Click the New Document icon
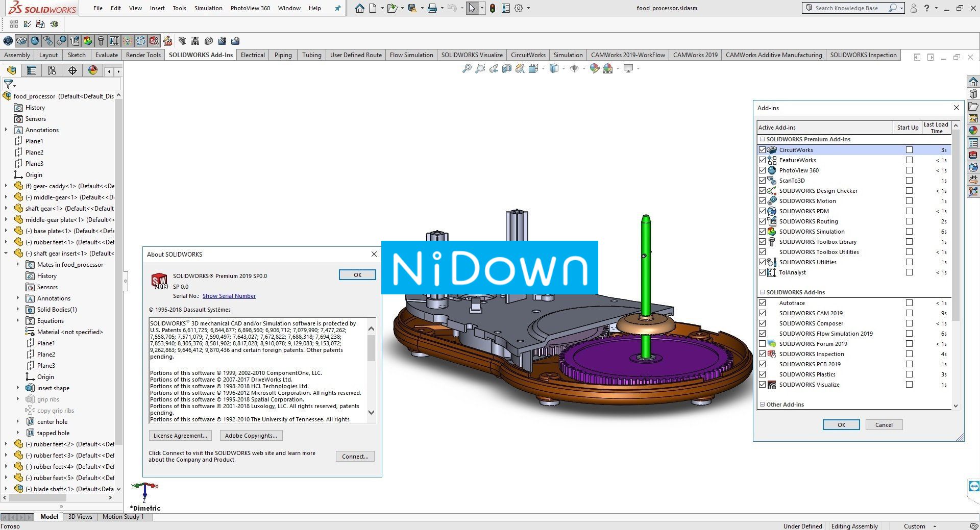The width and height of the screenshot is (980, 530). (x=373, y=8)
